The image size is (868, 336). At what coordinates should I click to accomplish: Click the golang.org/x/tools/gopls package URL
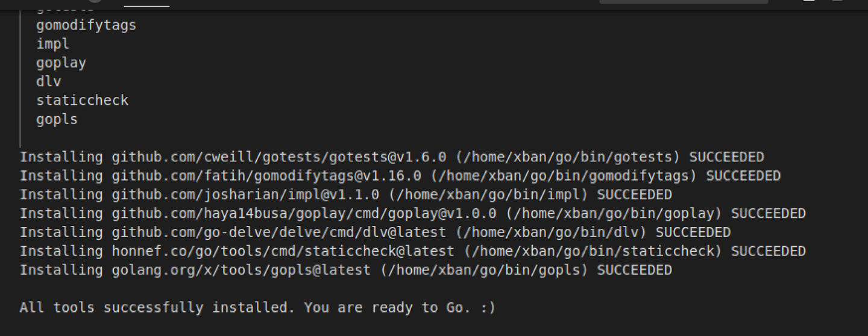[241, 270]
